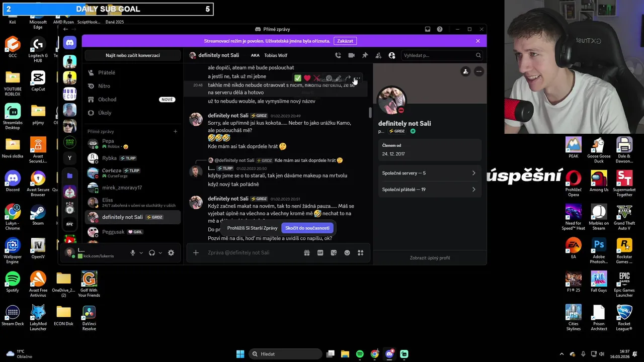644x362 pixels.
Task: Open the Rybka conversation
Action: 133,158
